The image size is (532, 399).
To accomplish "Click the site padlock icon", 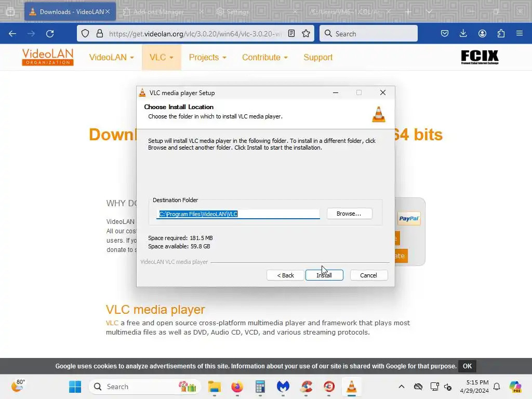I will point(100,34).
